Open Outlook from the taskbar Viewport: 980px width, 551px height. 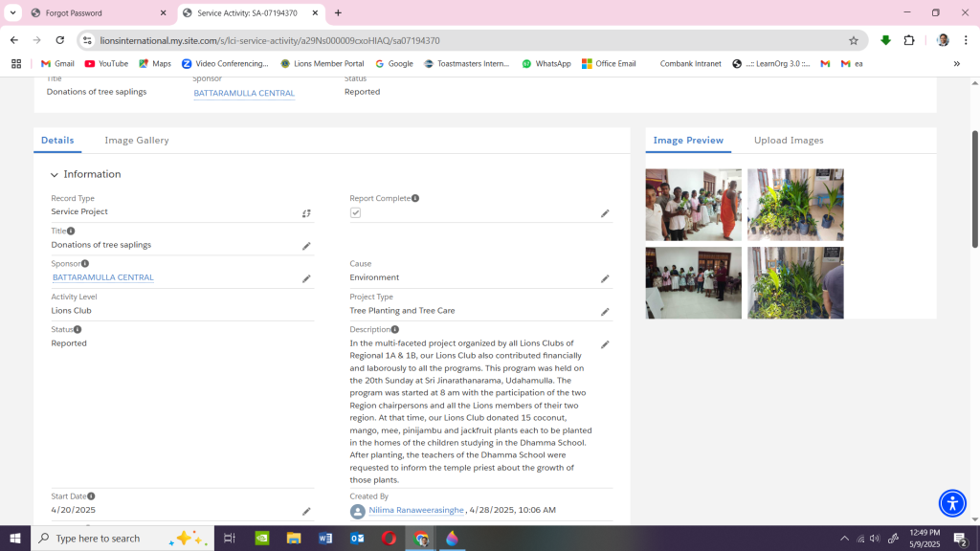coord(357,538)
